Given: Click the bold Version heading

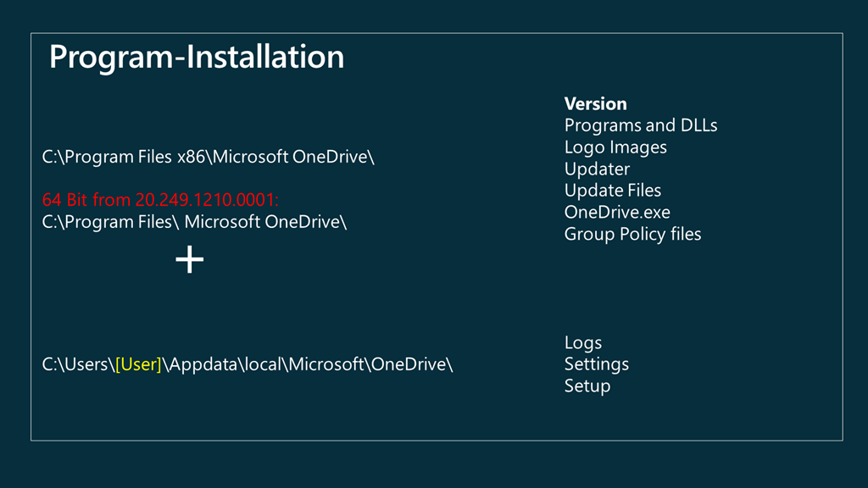Looking at the screenshot, I should coord(595,104).
